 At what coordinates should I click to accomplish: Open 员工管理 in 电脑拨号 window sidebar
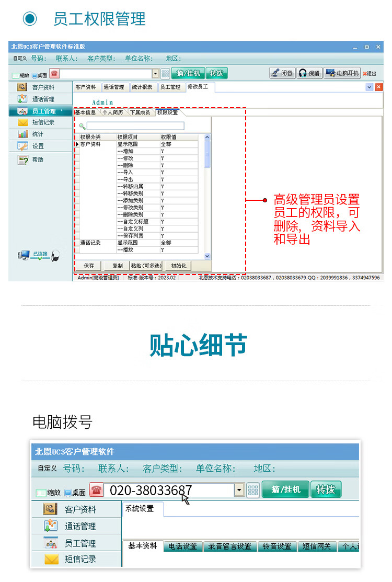(77, 543)
